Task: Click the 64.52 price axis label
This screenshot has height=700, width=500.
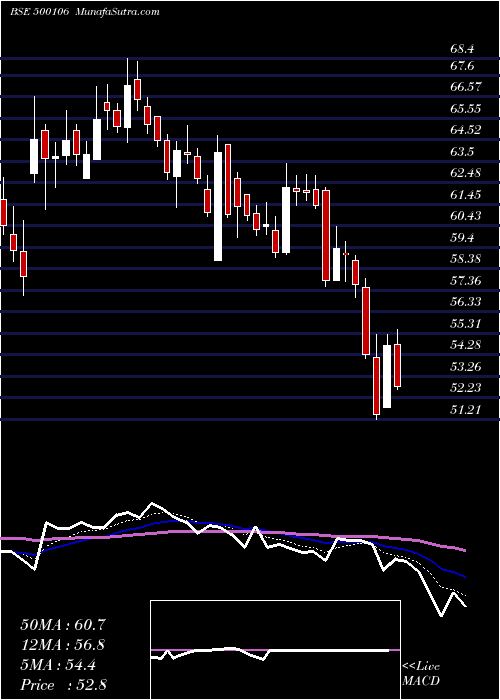Action: 466,130
